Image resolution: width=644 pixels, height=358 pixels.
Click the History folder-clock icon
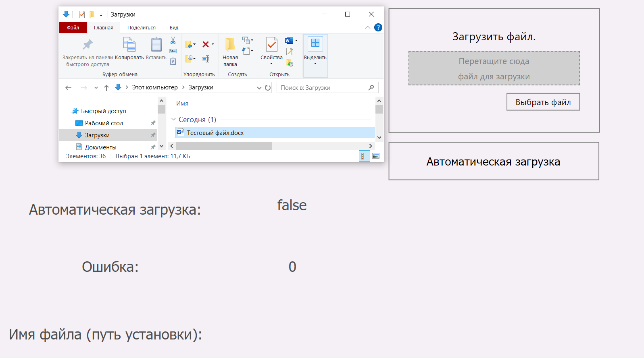click(x=290, y=63)
